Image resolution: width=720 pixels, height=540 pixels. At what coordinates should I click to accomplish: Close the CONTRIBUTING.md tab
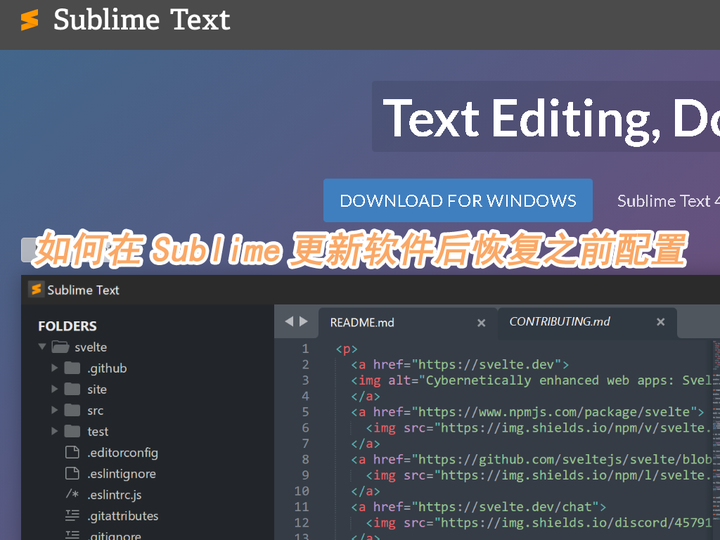point(660,322)
